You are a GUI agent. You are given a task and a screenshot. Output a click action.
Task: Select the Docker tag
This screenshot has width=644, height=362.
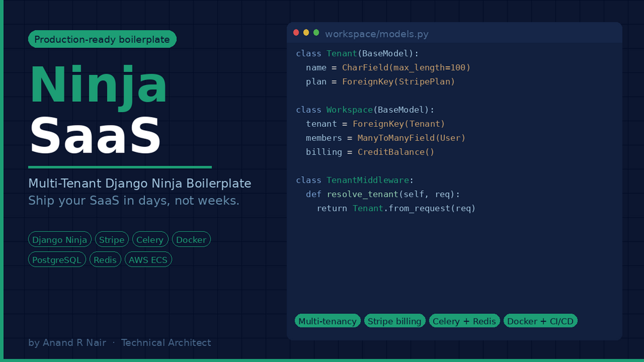click(x=191, y=240)
